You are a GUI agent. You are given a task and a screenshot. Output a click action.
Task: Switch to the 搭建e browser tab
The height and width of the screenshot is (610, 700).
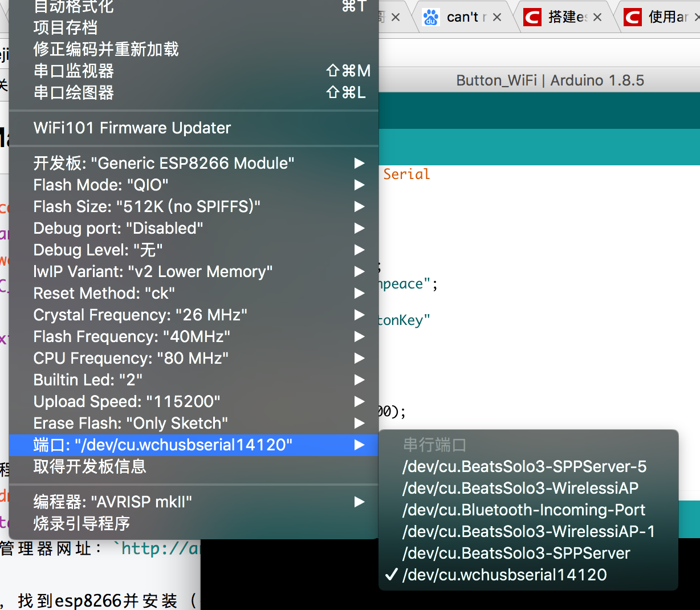point(564,17)
